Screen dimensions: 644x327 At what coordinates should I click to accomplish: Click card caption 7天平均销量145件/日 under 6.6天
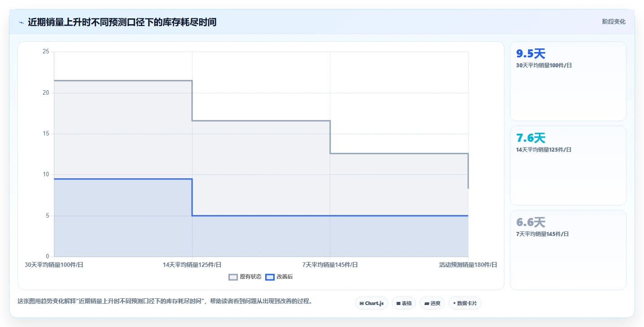coord(543,234)
